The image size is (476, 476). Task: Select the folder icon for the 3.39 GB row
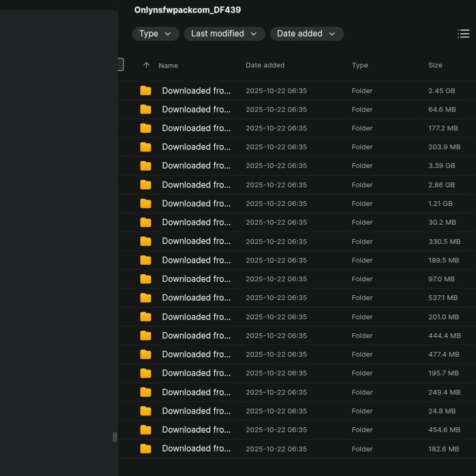click(146, 166)
